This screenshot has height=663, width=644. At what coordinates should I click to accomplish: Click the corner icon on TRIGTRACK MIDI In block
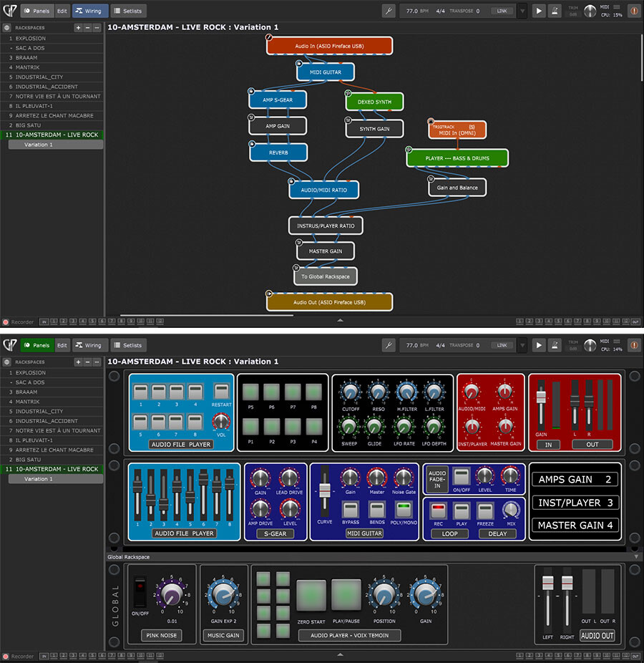(431, 121)
